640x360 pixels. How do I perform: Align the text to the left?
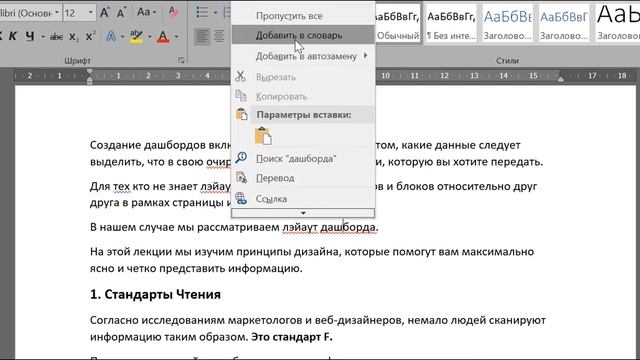pos(201,37)
